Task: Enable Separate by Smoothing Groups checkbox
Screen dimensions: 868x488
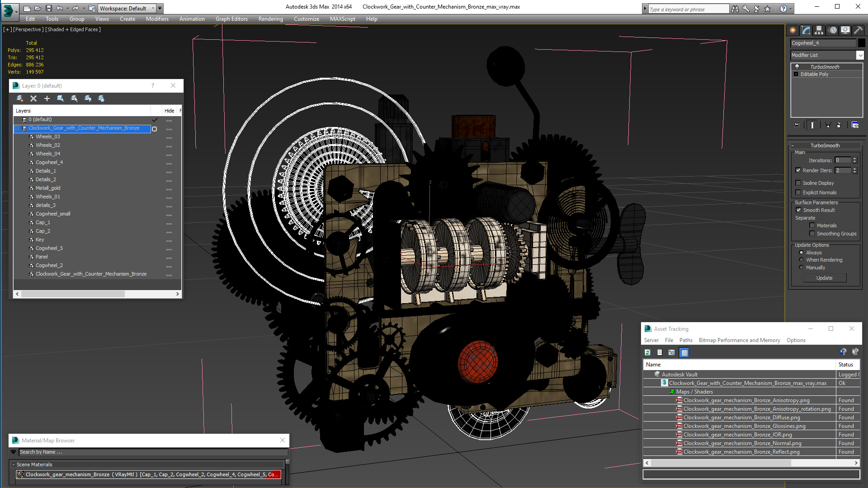Action: pos(812,234)
